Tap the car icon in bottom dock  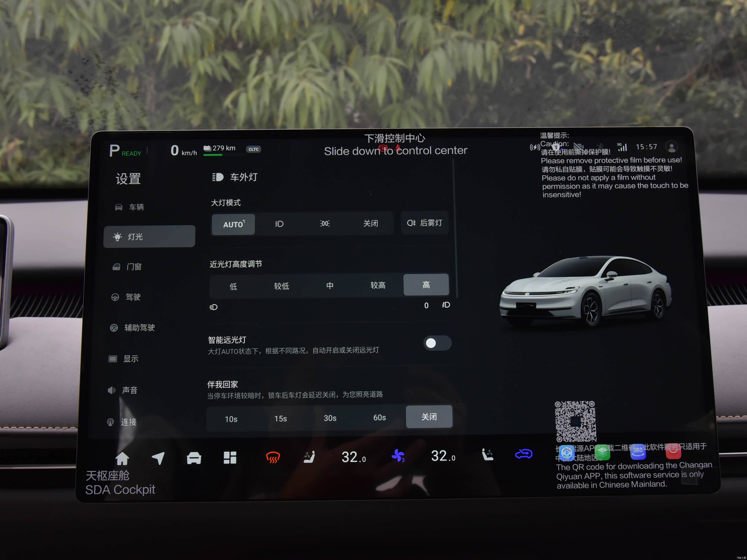click(194, 458)
